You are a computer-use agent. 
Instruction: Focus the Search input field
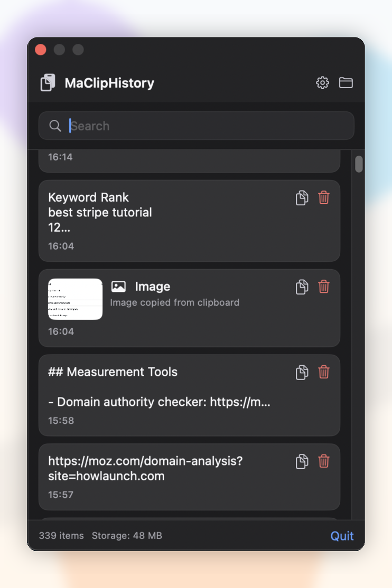click(x=197, y=126)
